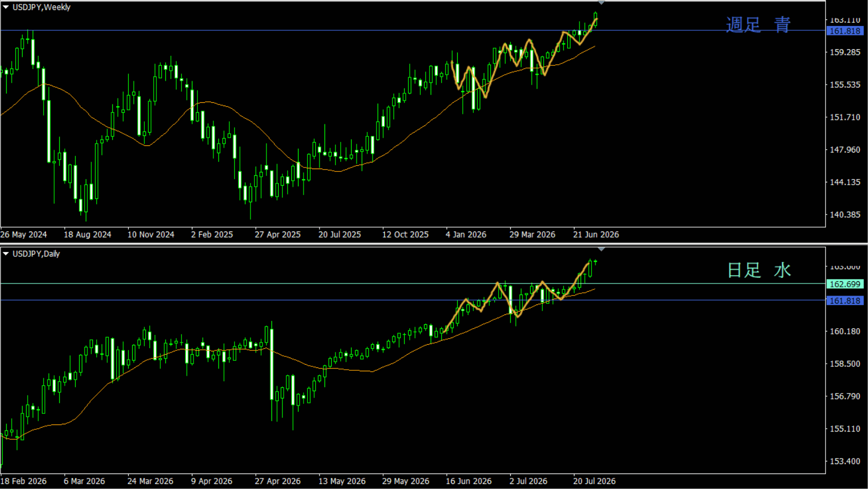Click the 158.500 price on Daily axis
Image resolution: width=868 pixels, height=489 pixels.
(x=845, y=364)
